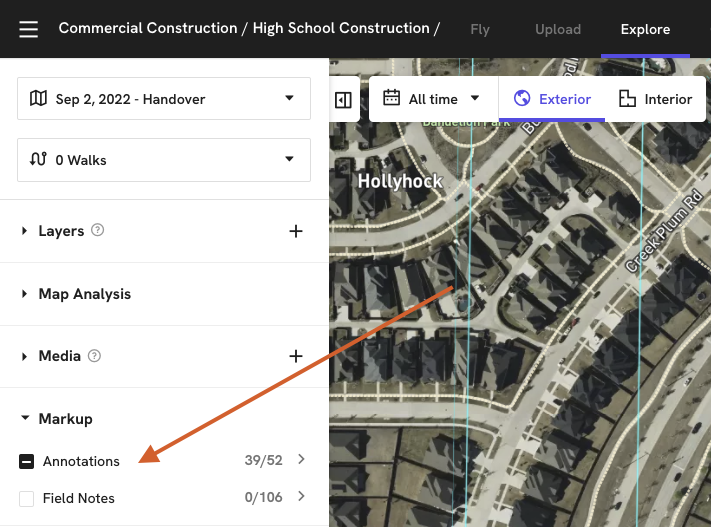Image resolution: width=711 pixels, height=527 pixels.
Task: Click the plus icon to add Media
Action: coord(295,356)
